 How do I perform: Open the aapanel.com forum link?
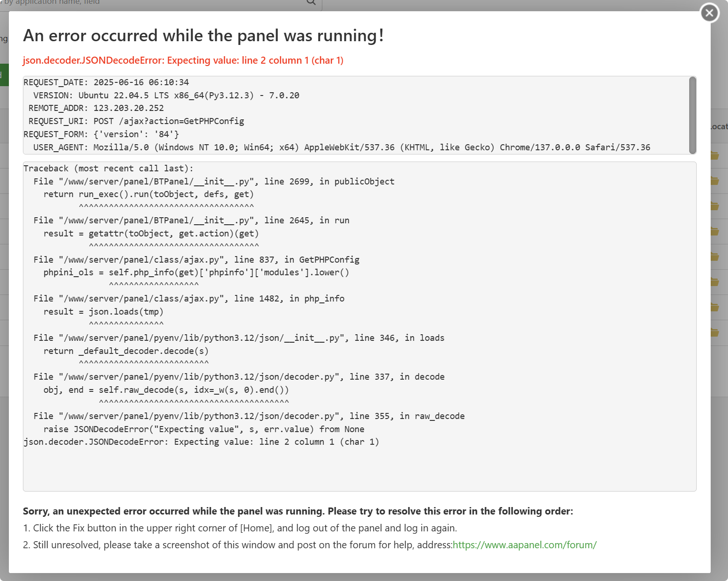tap(524, 545)
